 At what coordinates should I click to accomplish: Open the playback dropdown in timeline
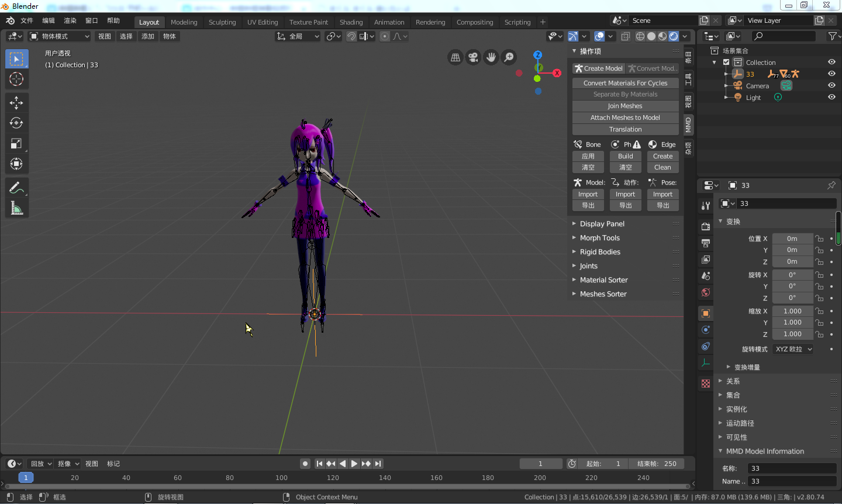(x=41, y=464)
